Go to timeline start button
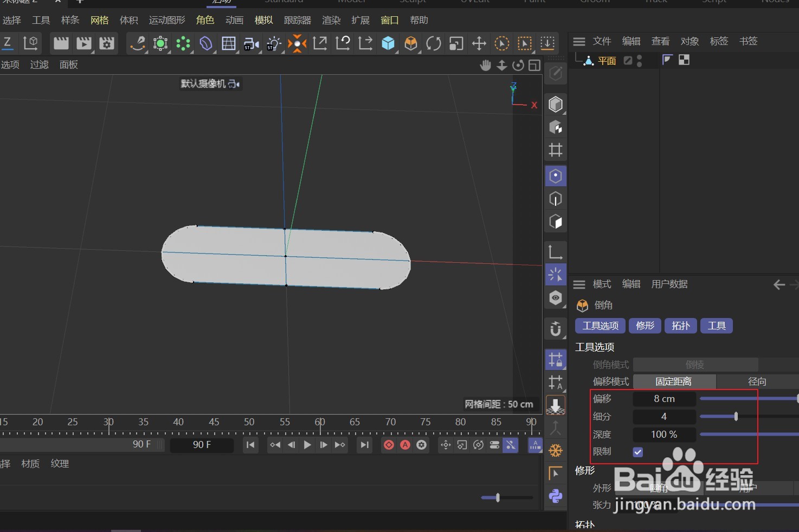 pyautogui.click(x=250, y=445)
